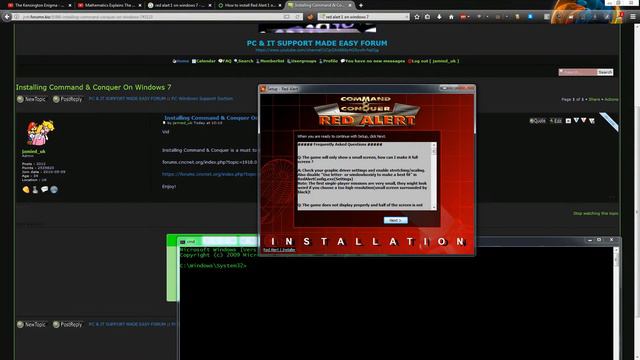Click Next in Red Alert setup
The image size is (640, 360).
point(396,220)
